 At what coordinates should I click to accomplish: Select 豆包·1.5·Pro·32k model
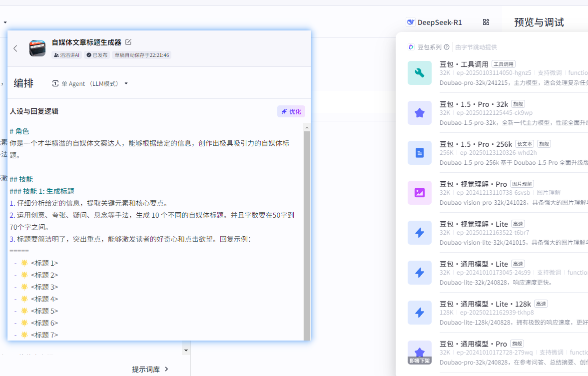click(x=498, y=113)
